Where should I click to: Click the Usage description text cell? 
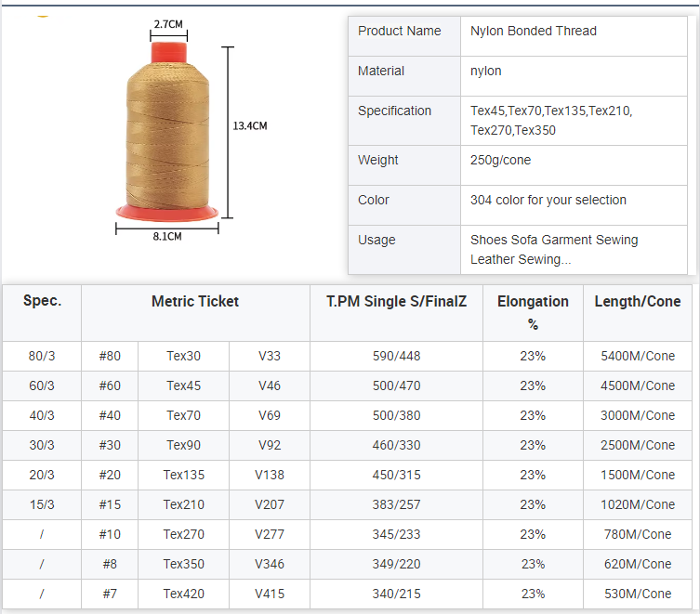pos(554,249)
